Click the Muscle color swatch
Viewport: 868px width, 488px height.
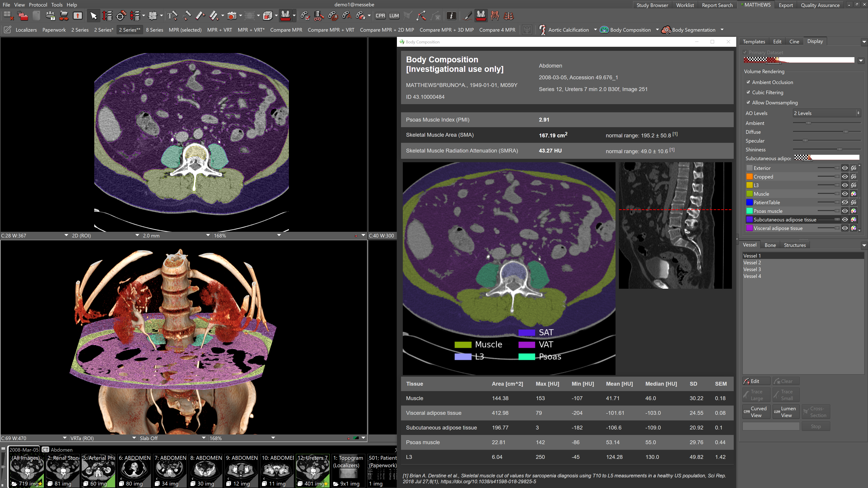[749, 194]
